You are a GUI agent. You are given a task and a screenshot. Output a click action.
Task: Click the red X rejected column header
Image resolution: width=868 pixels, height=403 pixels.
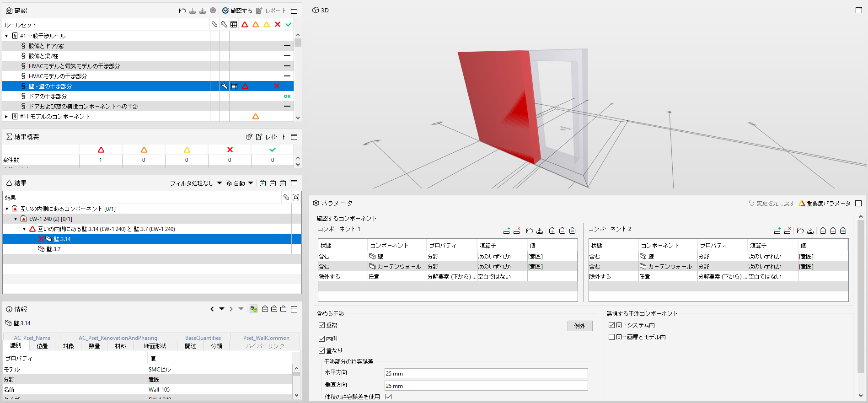tap(278, 24)
